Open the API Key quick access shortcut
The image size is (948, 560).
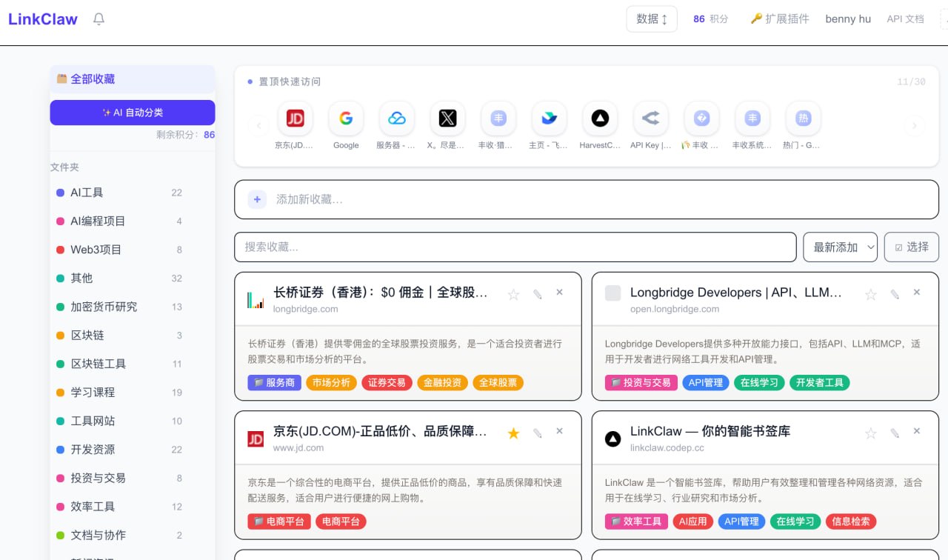coord(650,119)
